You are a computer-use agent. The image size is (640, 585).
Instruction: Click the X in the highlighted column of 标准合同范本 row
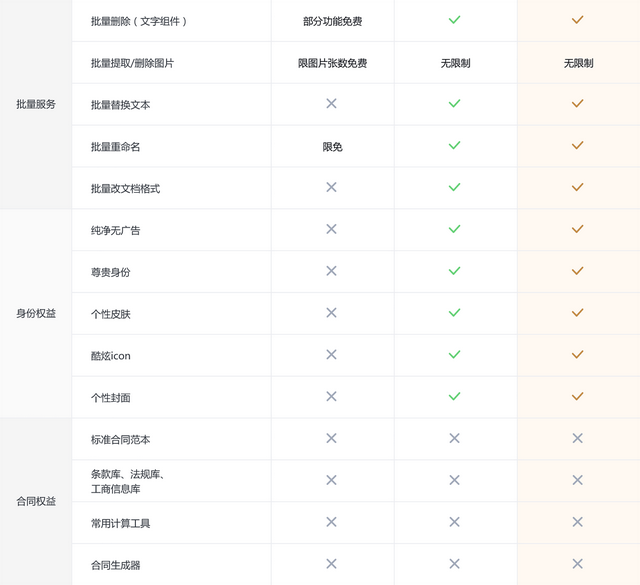[577, 438]
